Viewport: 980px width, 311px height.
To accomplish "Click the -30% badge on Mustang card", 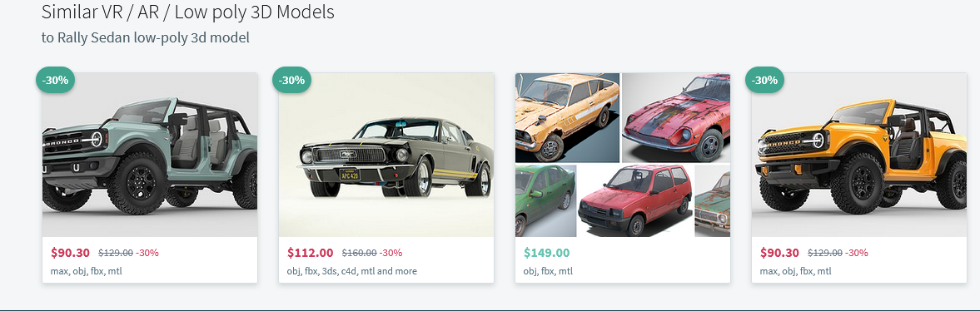I will tap(292, 80).
